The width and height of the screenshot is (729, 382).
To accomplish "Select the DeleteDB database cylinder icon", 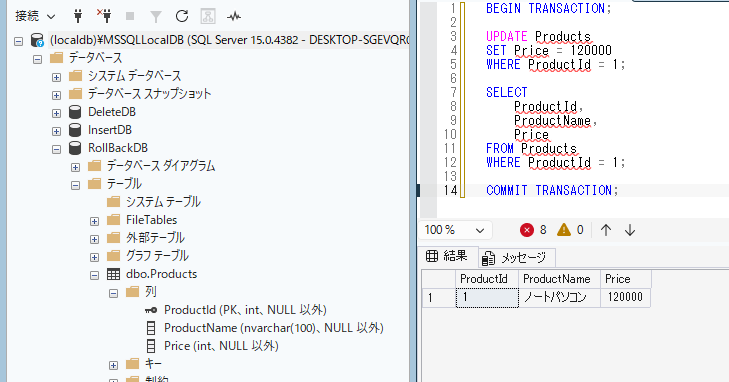I will click(75, 112).
